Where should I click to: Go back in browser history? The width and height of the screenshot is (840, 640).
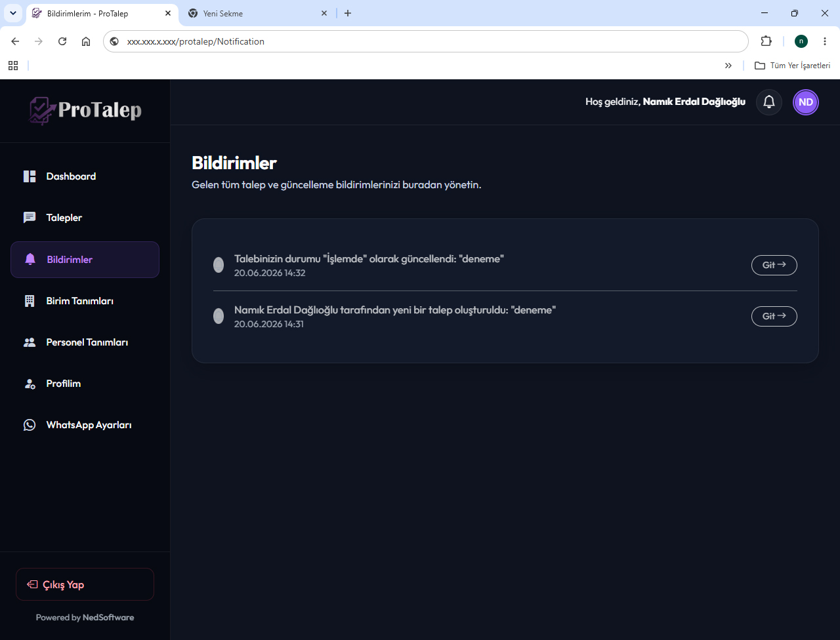click(x=15, y=41)
